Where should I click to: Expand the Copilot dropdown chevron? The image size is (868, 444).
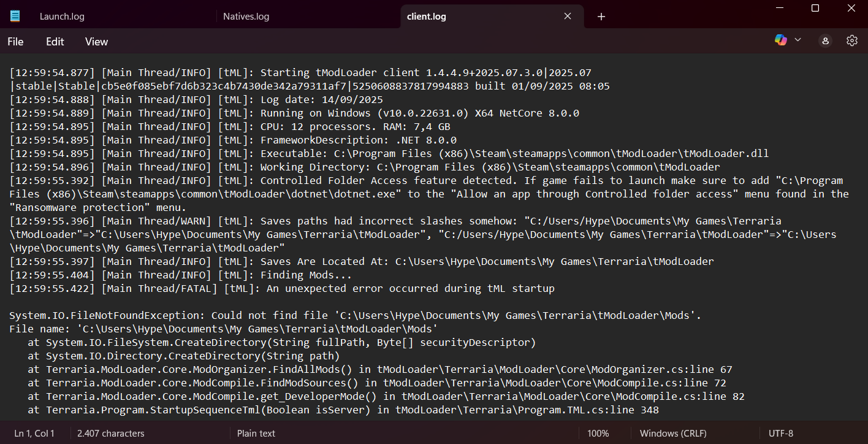point(798,40)
